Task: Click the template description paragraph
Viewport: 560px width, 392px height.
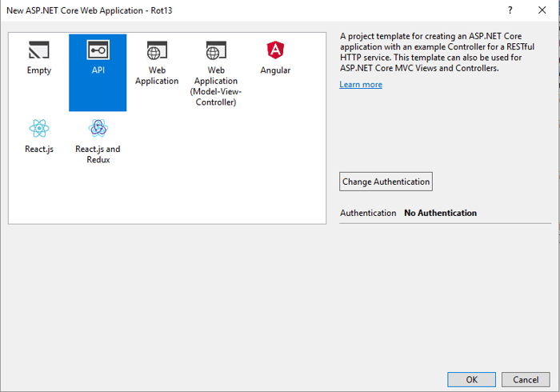Action: (437, 52)
